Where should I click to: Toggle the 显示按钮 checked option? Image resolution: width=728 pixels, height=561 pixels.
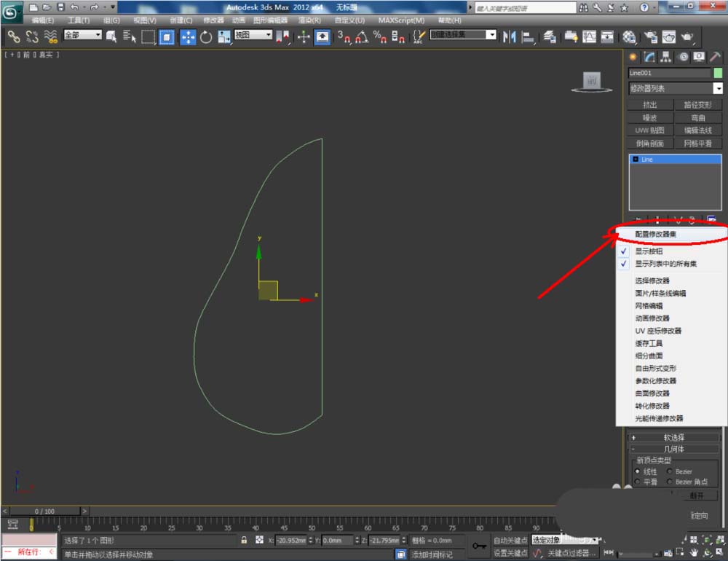(x=649, y=251)
